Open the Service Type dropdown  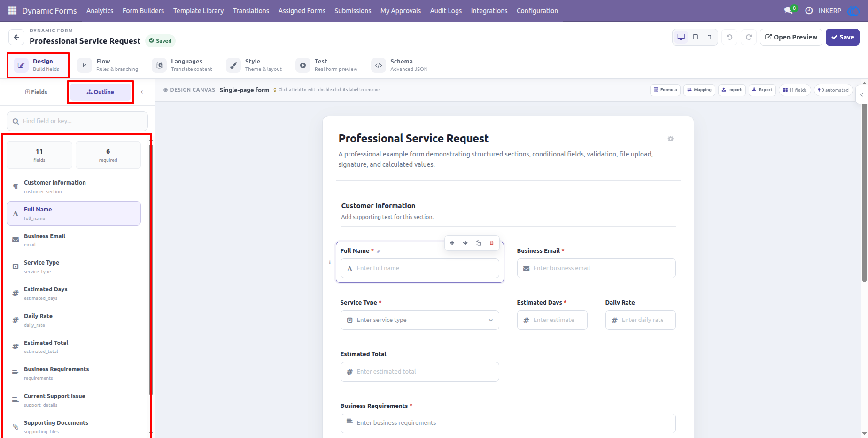420,320
